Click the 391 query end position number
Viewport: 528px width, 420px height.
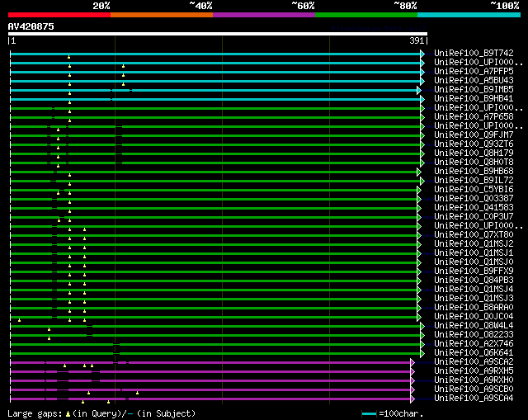417,40
